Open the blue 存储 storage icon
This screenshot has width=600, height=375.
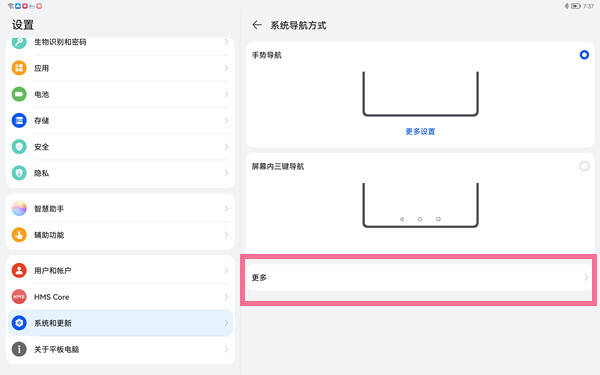[x=19, y=121]
